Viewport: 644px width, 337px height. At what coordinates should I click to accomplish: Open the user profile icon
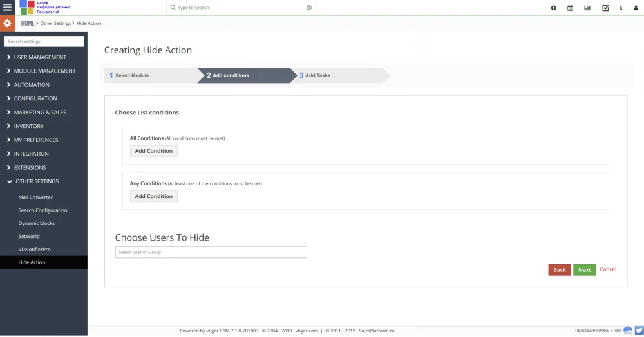tap(636, 8)
